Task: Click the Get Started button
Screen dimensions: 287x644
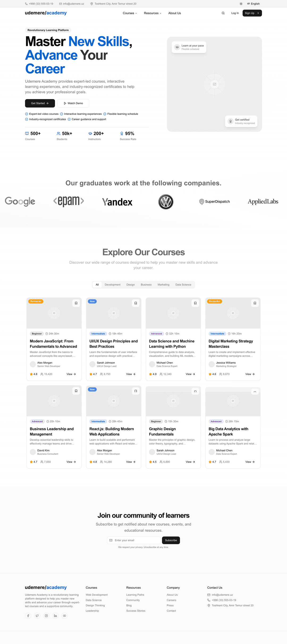Action: click(40, 103)
